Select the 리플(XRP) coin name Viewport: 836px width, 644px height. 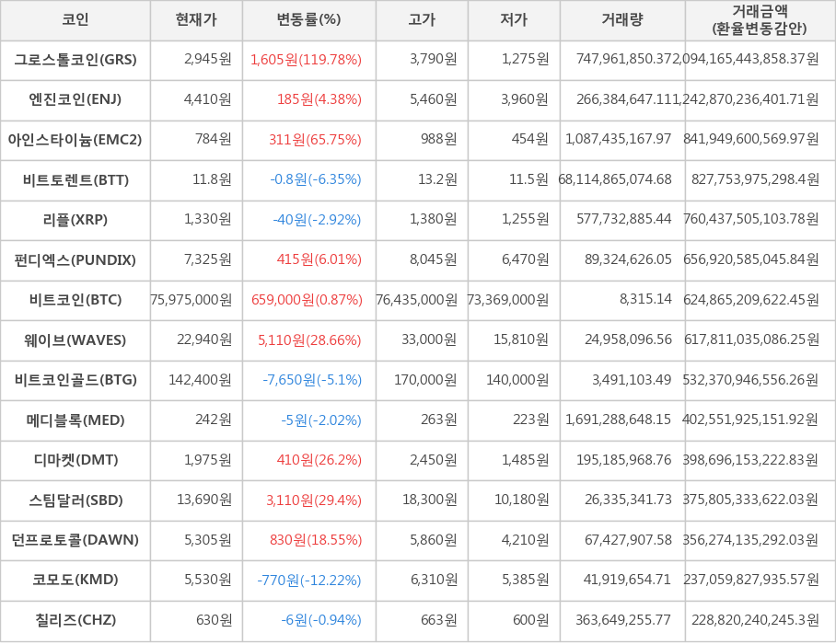75,220
